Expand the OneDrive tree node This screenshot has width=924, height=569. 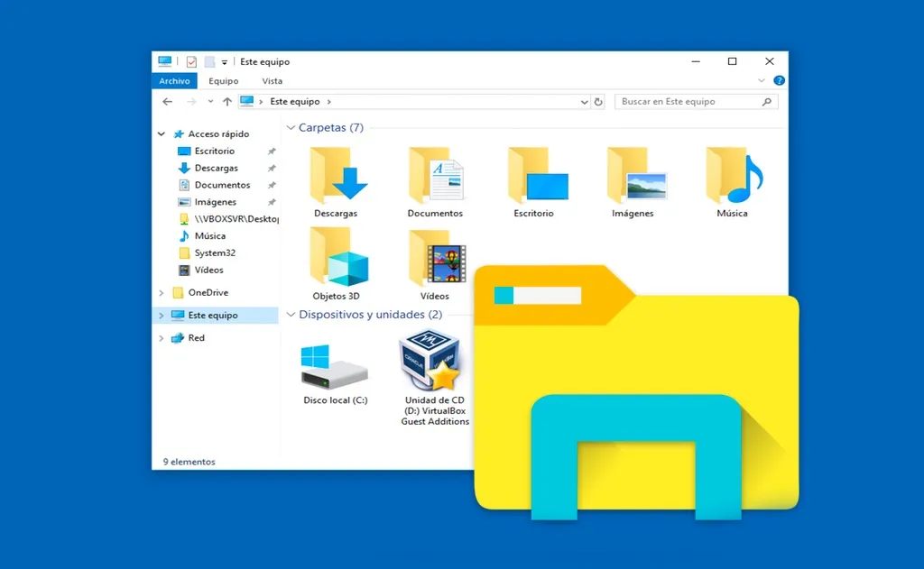[162, 293]
